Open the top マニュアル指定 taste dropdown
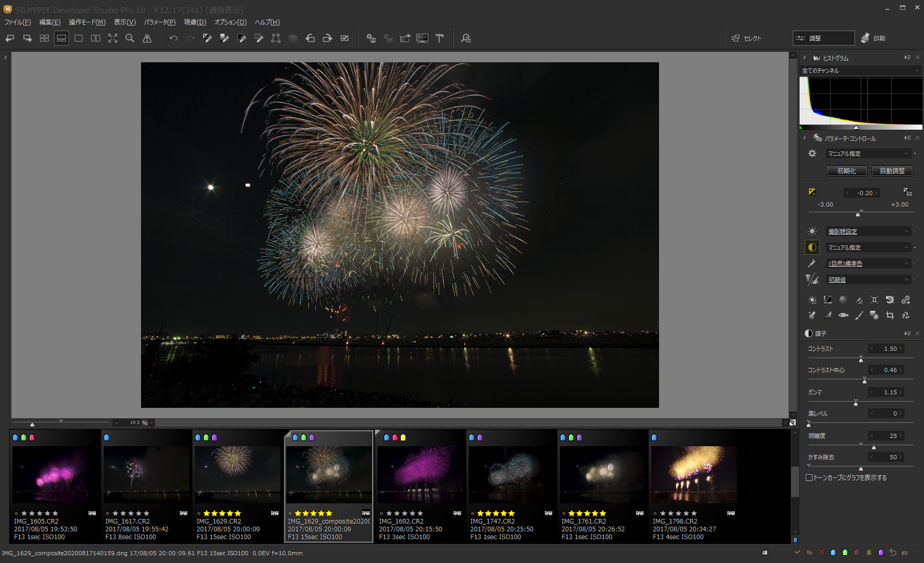Screen dimensions: 924x563 (868, 154)
